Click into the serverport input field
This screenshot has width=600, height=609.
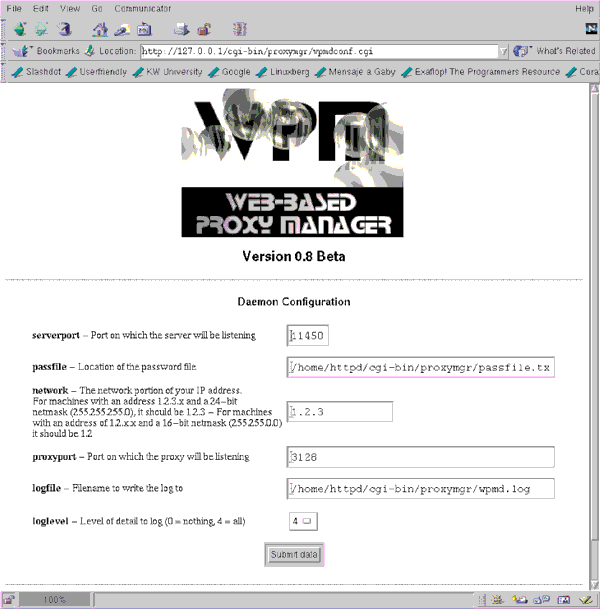click(308, 337)
